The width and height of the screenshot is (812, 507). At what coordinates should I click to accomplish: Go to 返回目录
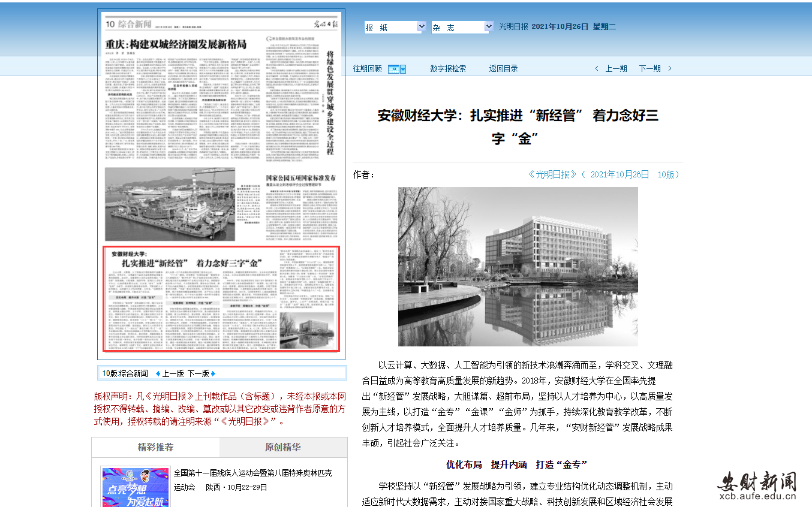point(503,68)
